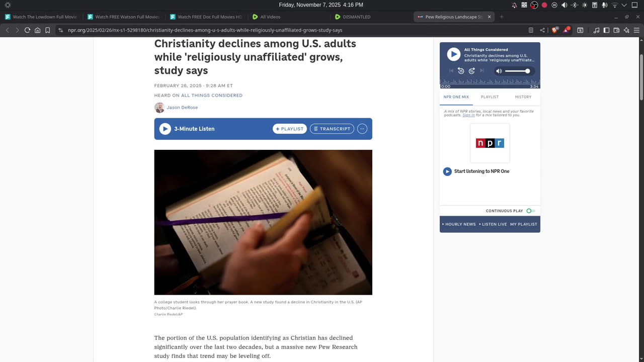Click muted notifications bell in system tray

514,5
